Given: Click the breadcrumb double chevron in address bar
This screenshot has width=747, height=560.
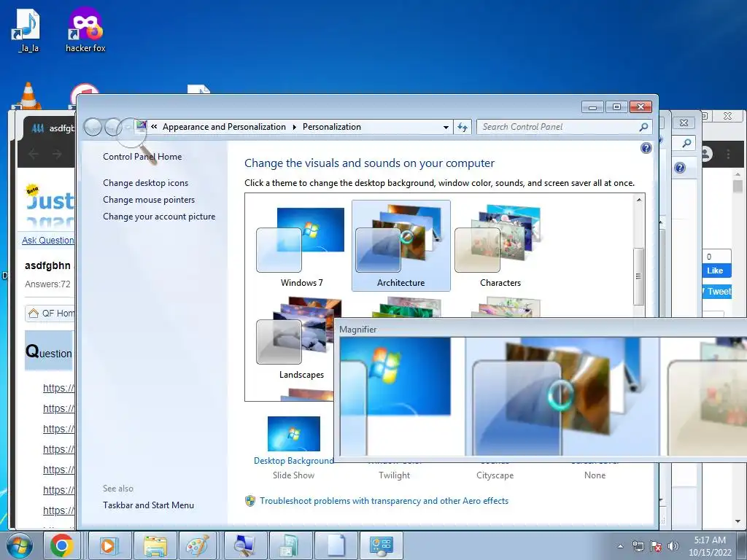Looking at the screenshot, I should (x=154, y=127).
